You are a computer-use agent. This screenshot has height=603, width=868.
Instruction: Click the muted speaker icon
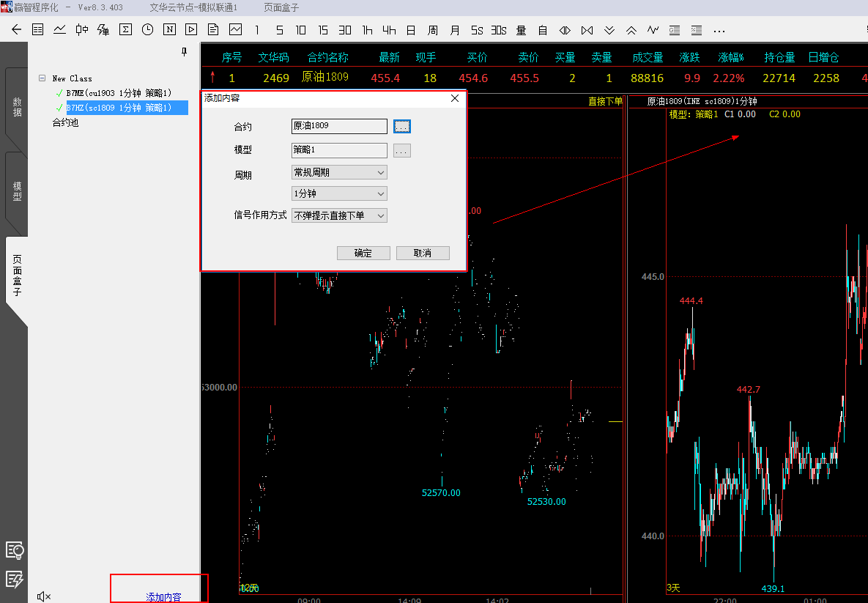pyautogui.click(x=44, y=596)
